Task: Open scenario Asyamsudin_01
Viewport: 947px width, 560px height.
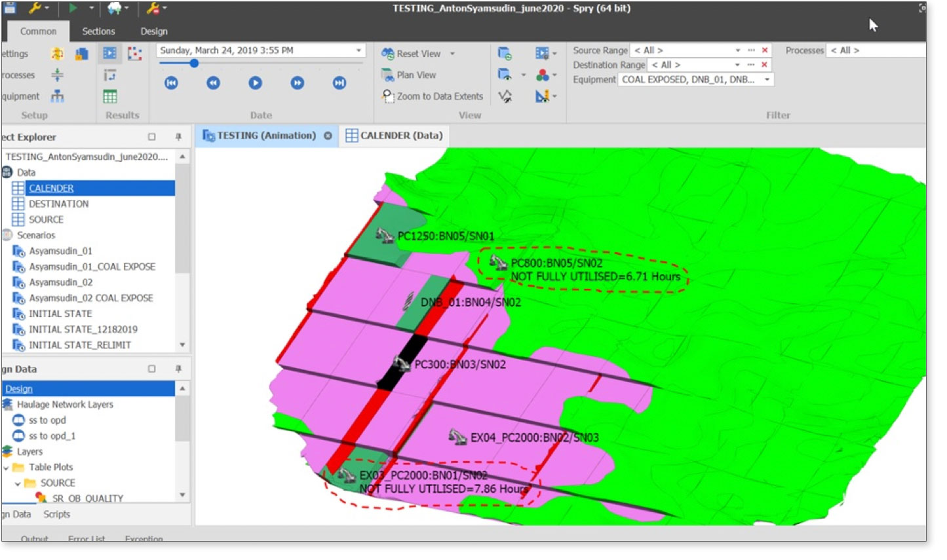Action: coord(60,251)
